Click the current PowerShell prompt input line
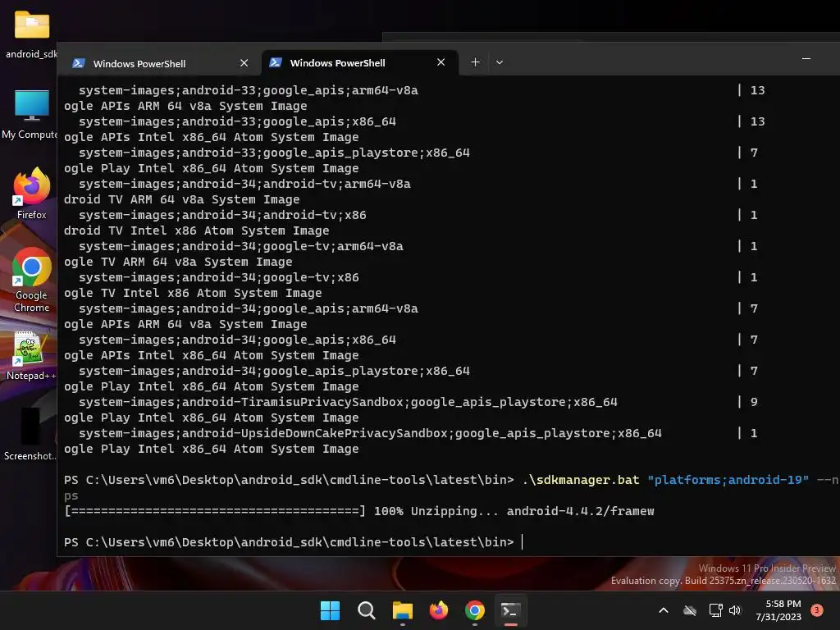This screenshot has height=630, width=840. (293, 542)
